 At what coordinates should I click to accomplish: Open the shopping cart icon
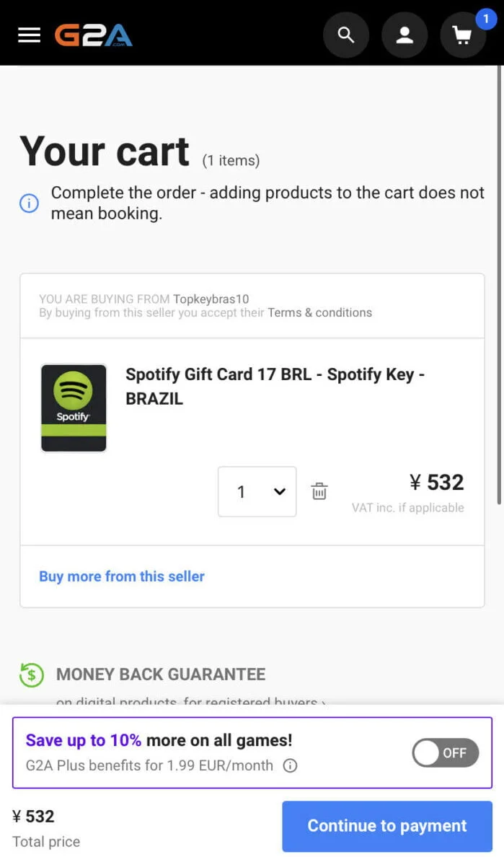[x=462, y=35]
